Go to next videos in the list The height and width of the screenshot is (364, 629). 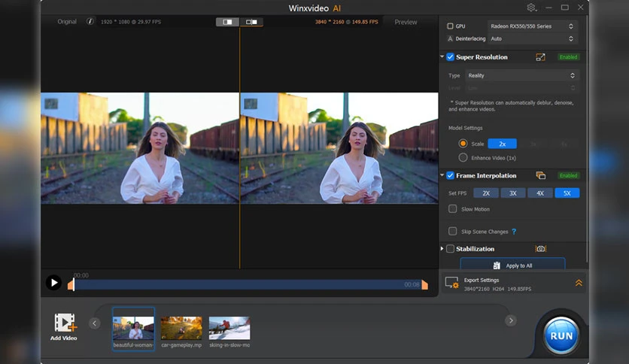tap(511, 320)
